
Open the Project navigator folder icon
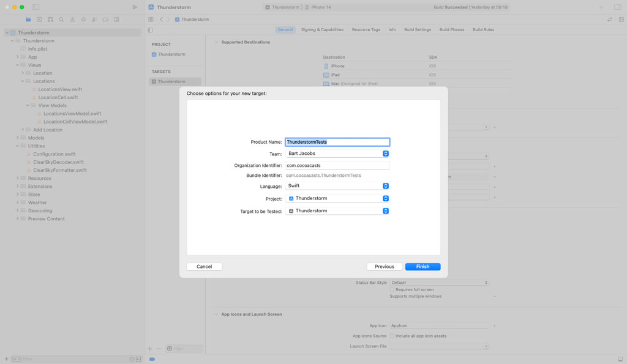tap(28, 19)
